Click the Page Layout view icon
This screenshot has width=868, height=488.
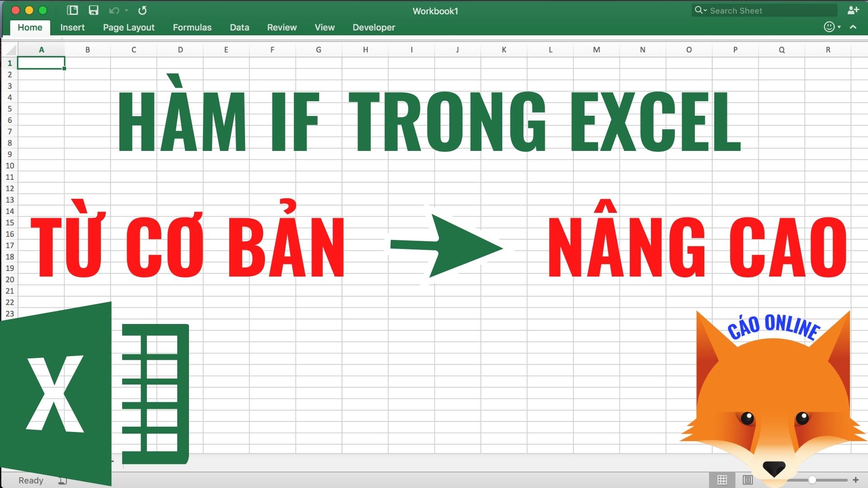[x=748, y=480]
